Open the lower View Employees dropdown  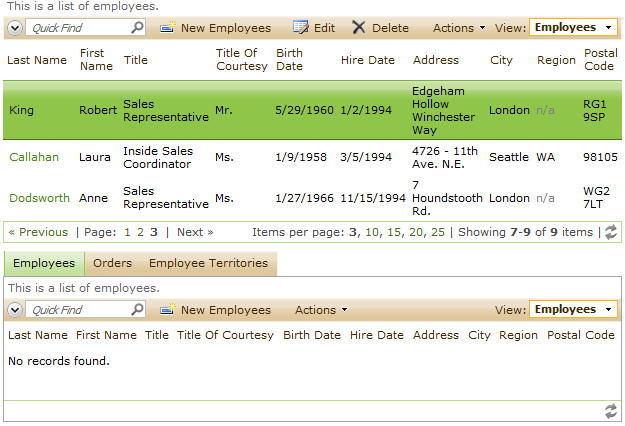(x=573, y=309)
